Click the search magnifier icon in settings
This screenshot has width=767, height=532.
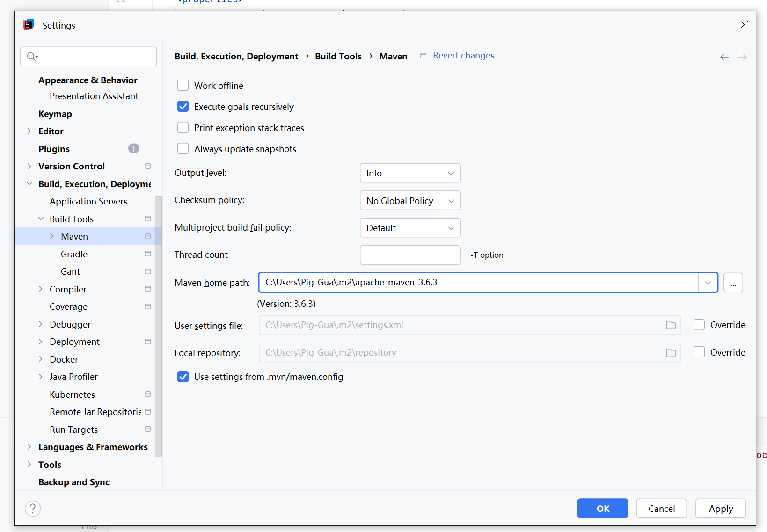32,57
